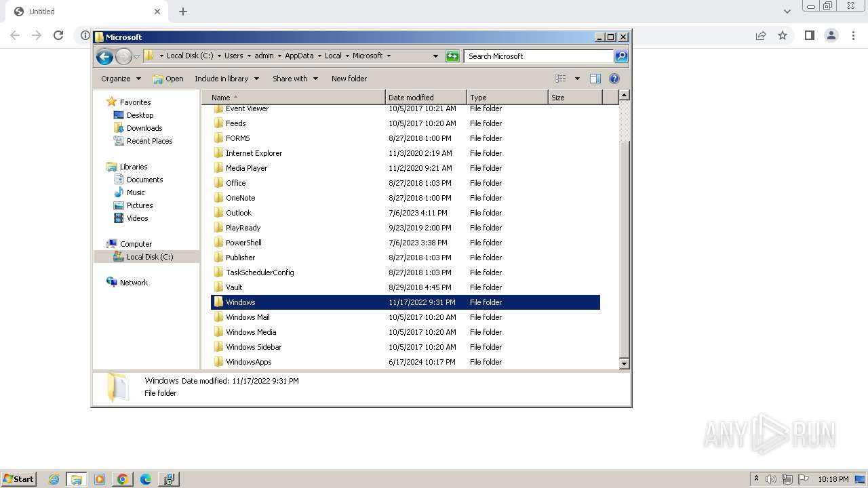Click the Local Disk (C:) breadcrumb

[190, 56]
